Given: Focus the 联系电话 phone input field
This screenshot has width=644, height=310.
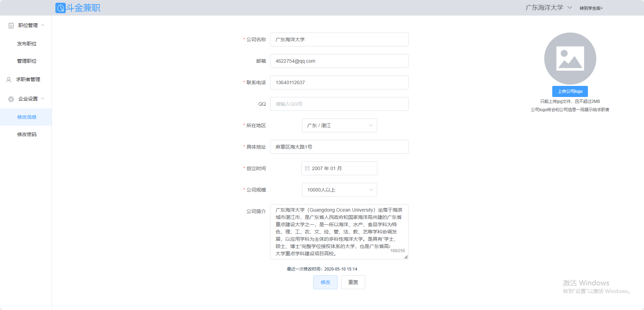Looking at the screenshot, I should click(x=339, y=82).
